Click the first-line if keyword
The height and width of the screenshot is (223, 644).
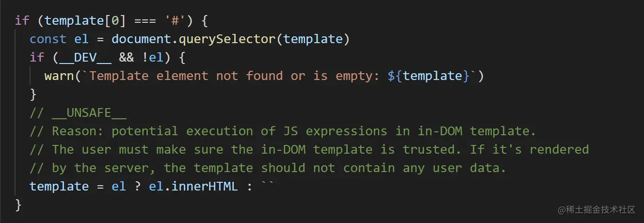point(22,20)
